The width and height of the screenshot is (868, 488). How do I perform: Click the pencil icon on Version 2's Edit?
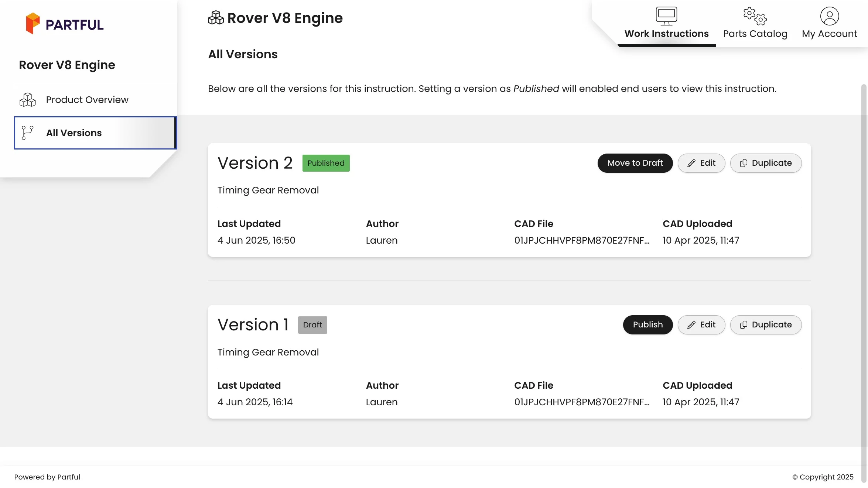click(691, 163)
